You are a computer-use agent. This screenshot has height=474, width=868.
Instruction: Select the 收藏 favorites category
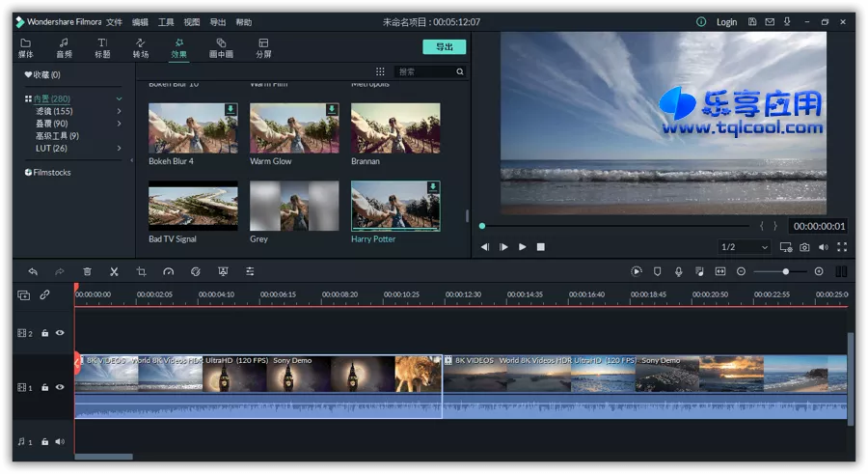[x=42, y=75]
